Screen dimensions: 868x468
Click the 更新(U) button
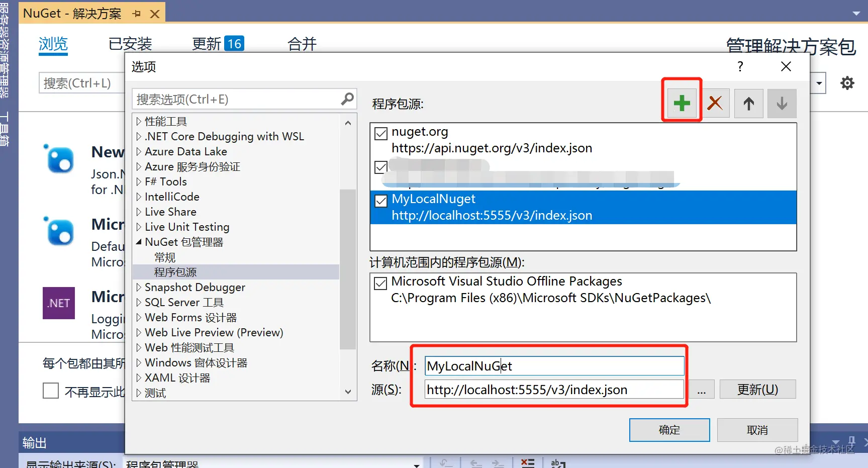[x=758, y=390]
